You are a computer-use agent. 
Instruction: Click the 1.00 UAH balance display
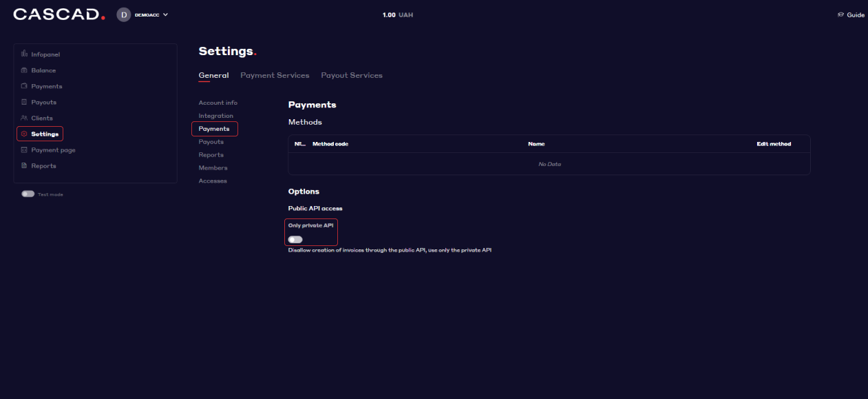click(398, 14)
